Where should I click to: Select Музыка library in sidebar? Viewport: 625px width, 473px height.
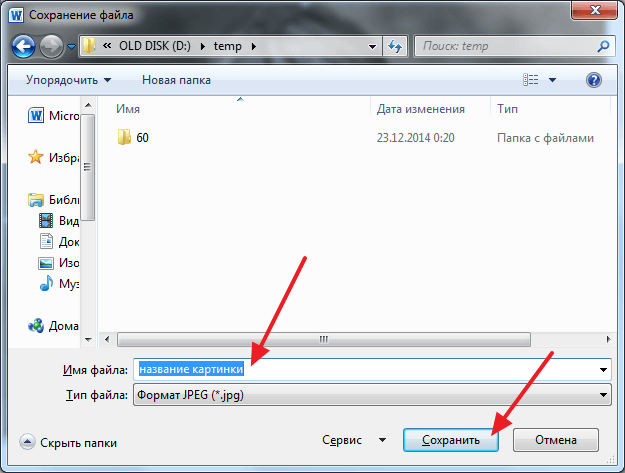point(59,284)
